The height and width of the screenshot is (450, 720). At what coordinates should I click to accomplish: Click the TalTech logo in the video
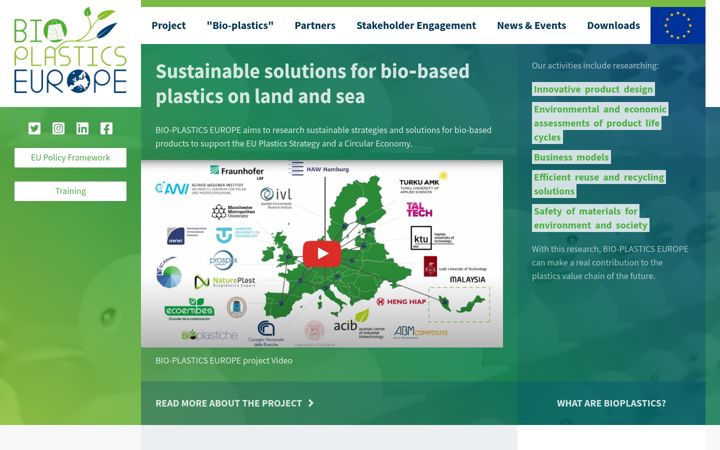pyautogui.click(x=419, y=210)
